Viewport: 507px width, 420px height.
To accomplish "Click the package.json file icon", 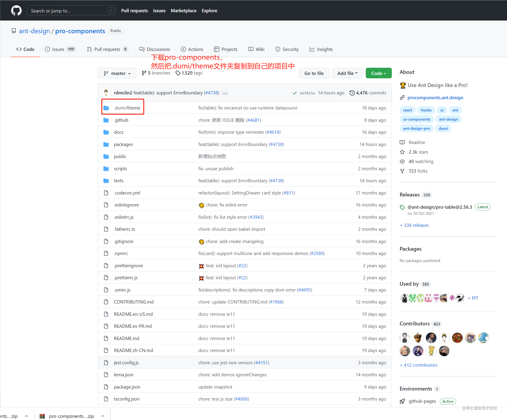I will (x=106, y=387).
